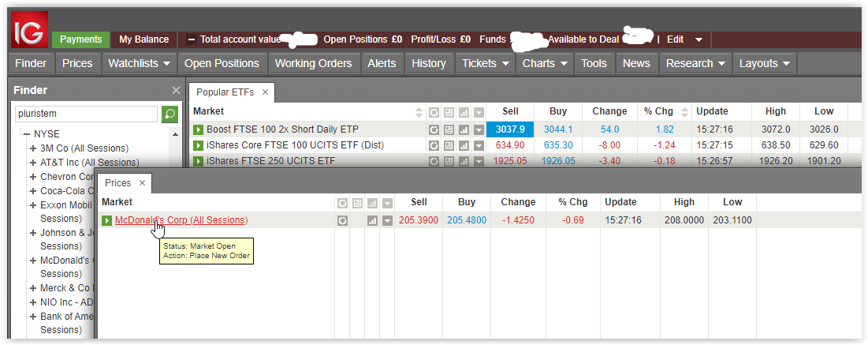Click chart header icon in Popular ETFs table

click(464, 112)
